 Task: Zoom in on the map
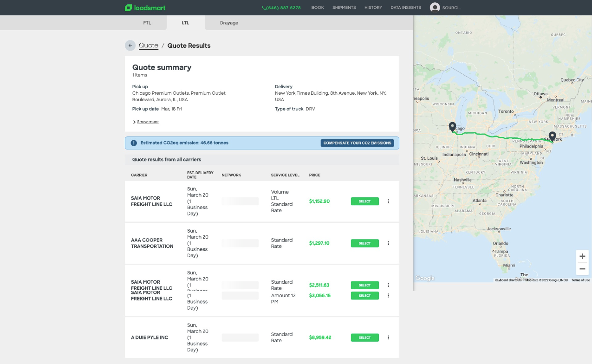[x=582, y=256]
